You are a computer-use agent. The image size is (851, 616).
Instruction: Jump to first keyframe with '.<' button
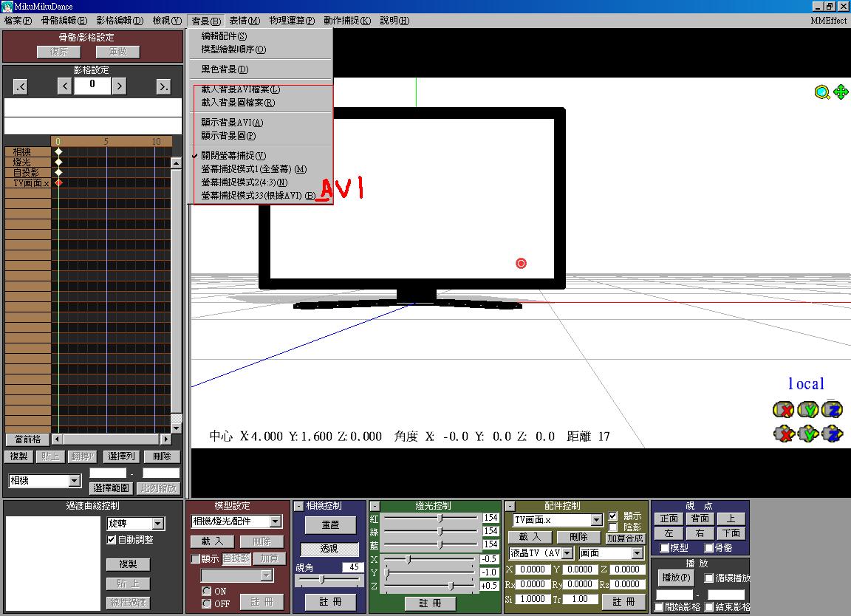pyautogui.click(x=20, y=86)
